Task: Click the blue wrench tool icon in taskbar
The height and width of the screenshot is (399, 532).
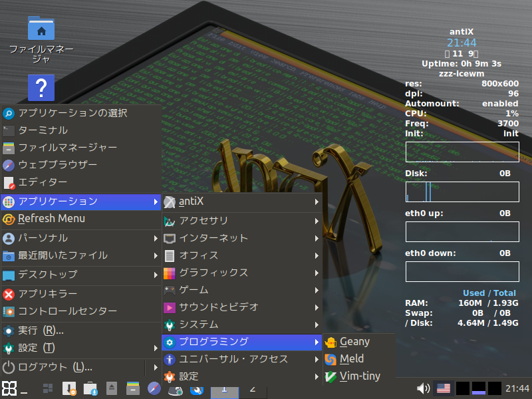Action: [196, 390]
